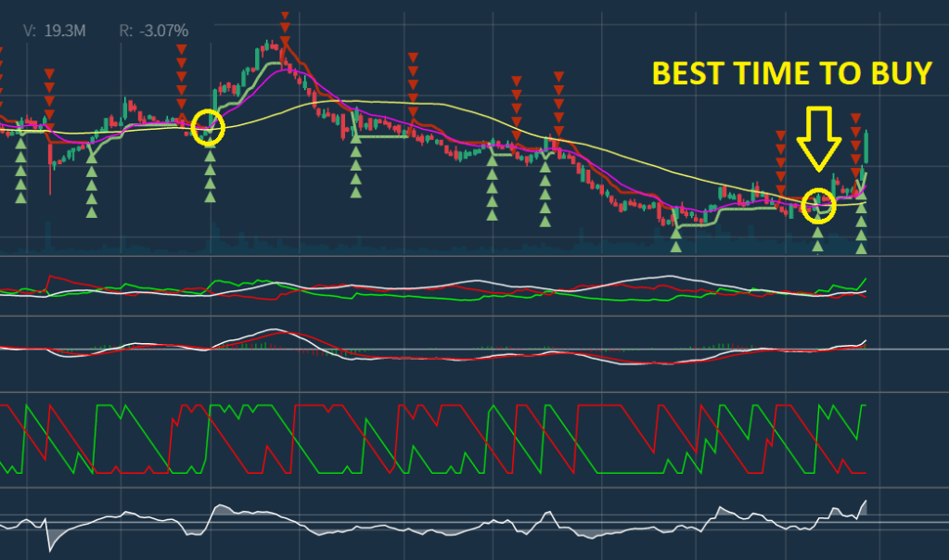Click the white peak in the MACD panel

coord(273,330)
